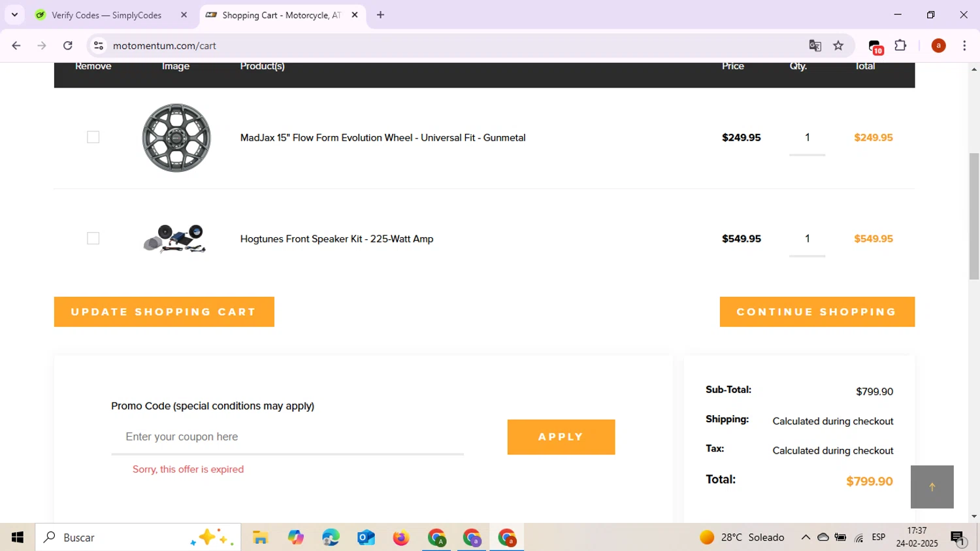Click the scroll-to-top arrow button
This screenshot has width=980, height=551.
[932, 487]
